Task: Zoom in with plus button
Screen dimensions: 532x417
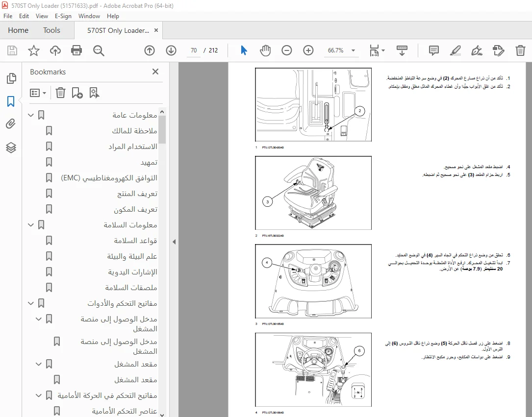Action: point(308,50)
